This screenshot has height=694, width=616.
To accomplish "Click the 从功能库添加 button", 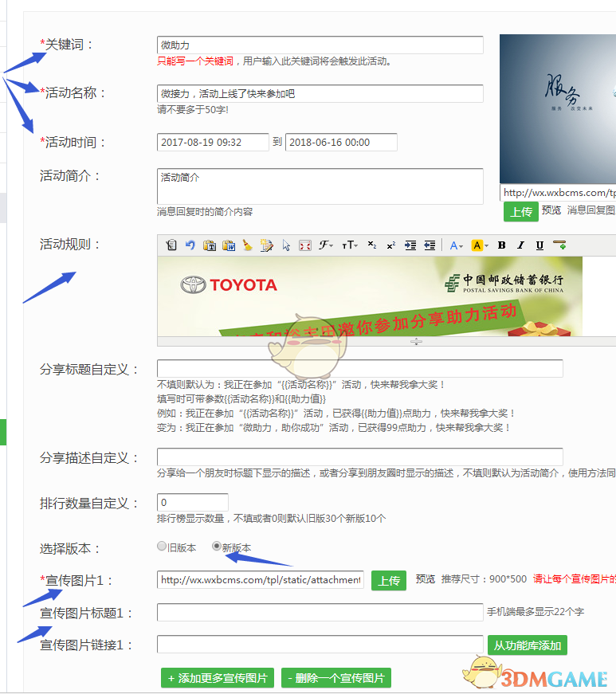I will point(527,645).
